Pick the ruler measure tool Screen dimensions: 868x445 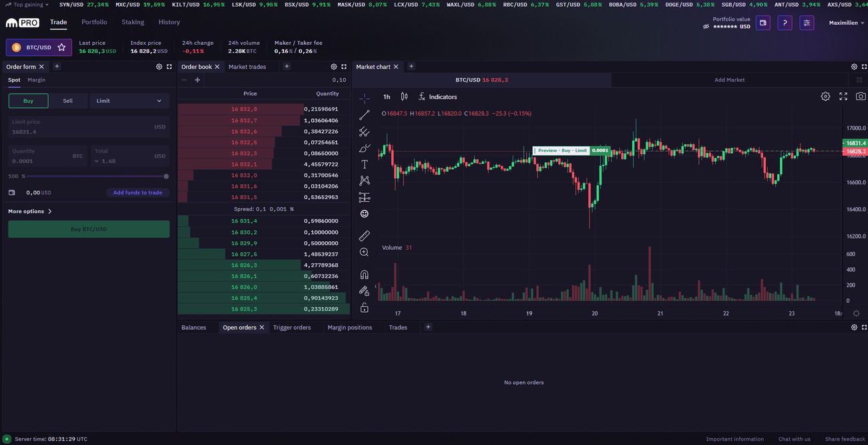click(x=364, y=236)
